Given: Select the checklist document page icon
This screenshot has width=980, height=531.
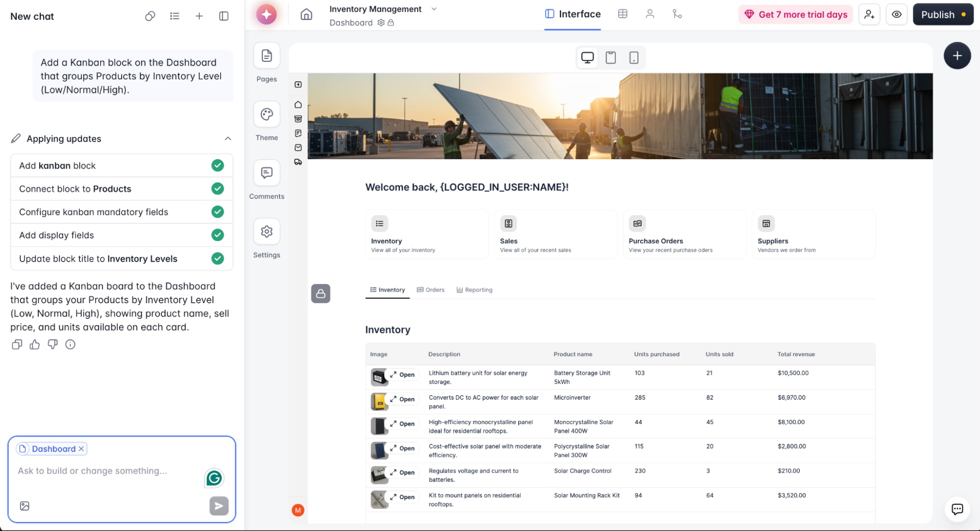Looking at the screenshot, I should (298, 133).
